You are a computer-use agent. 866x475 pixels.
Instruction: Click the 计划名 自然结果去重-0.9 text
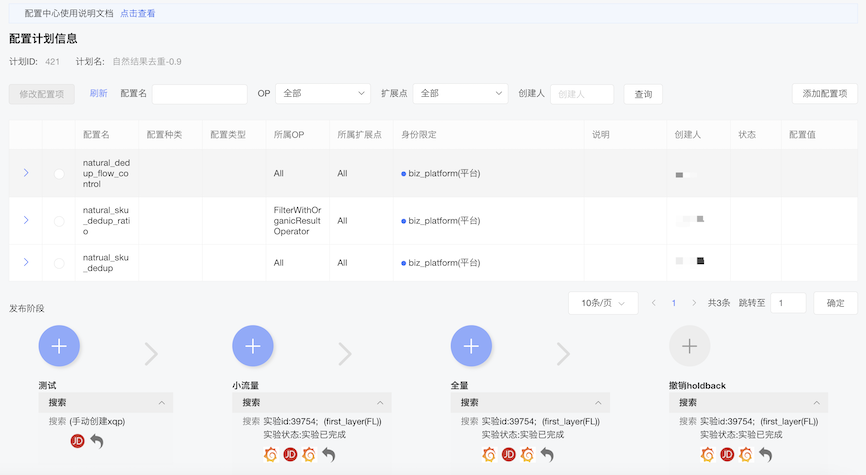click(129, 61)
